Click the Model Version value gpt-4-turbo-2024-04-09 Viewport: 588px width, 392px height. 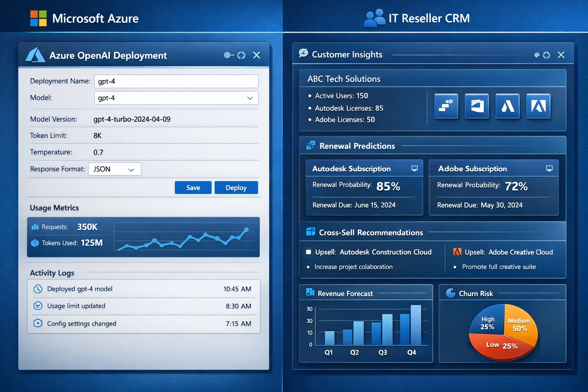point(132,119)
